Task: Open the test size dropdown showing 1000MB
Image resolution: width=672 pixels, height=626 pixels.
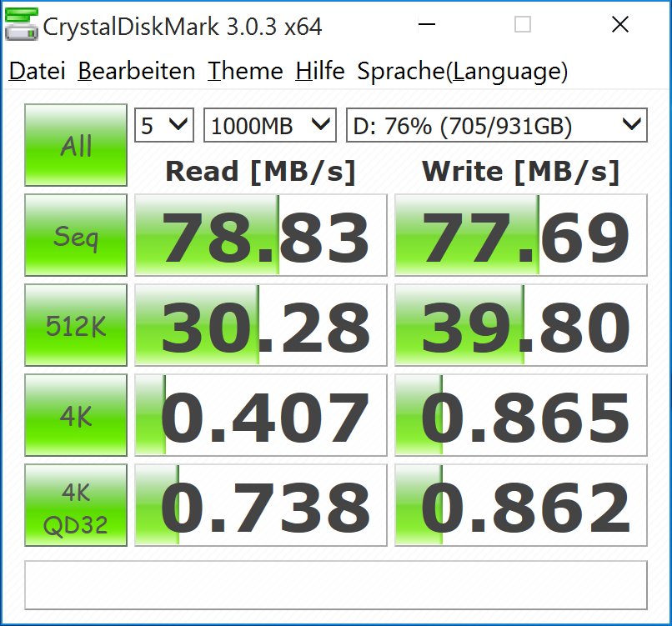Action: coord(268,124)
